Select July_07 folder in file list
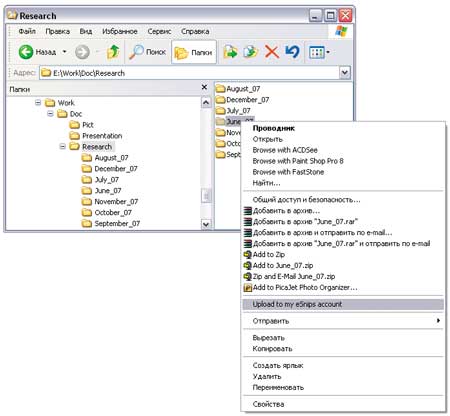The height and width of the screenshot is (416, 450). tap(233, 110)
